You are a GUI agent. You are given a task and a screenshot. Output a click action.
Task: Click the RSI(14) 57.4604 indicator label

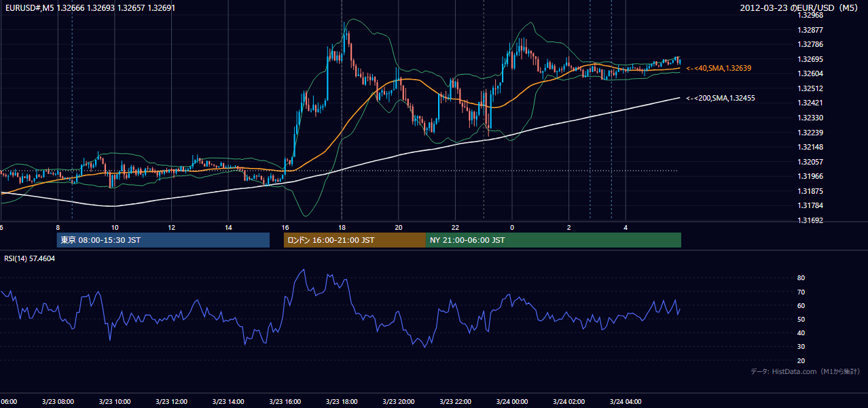(30, 258)
